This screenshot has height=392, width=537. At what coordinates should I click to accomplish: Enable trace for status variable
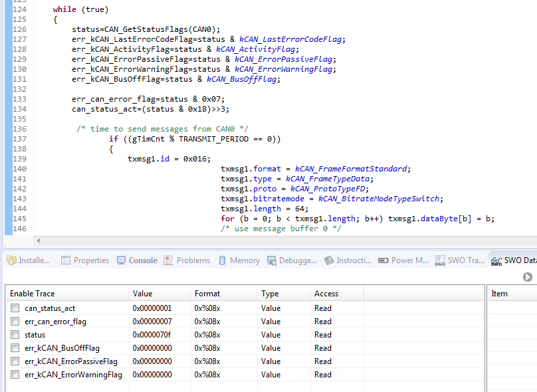click(15, 334)
